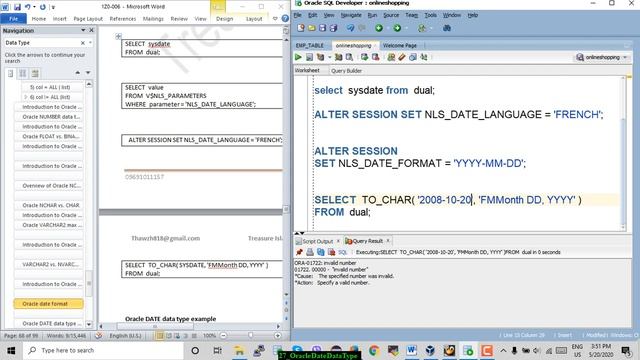This screenshot has height=360, width=640.
Task: Save worksheet with floppy disk icon
Action: [x=322, y=28]
